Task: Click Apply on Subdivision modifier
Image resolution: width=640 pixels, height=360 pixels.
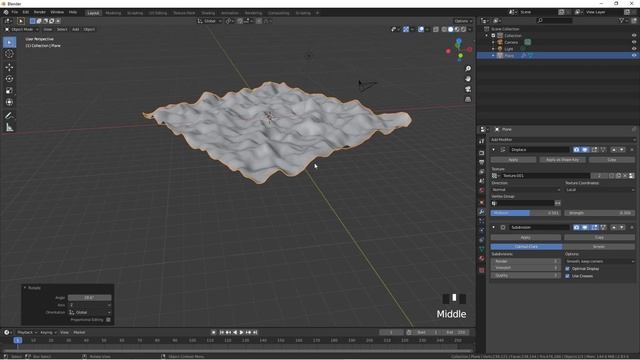Action: (526, 237)
